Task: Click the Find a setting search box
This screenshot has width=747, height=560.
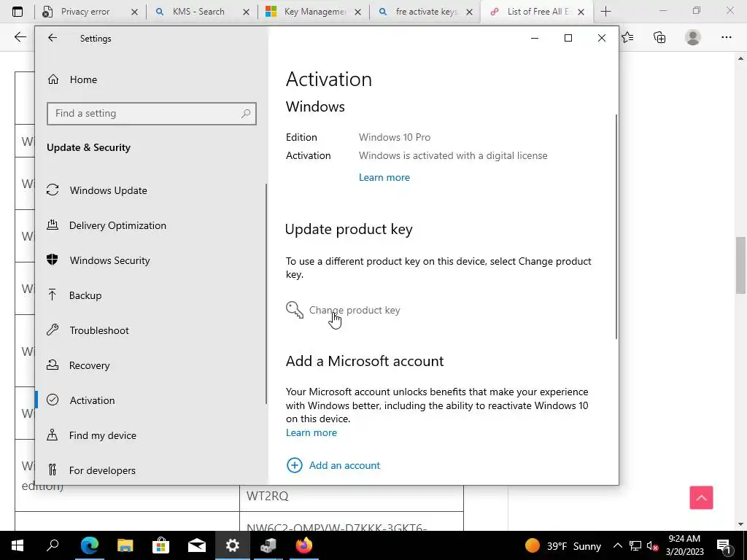Action: (x=152, y=113)
